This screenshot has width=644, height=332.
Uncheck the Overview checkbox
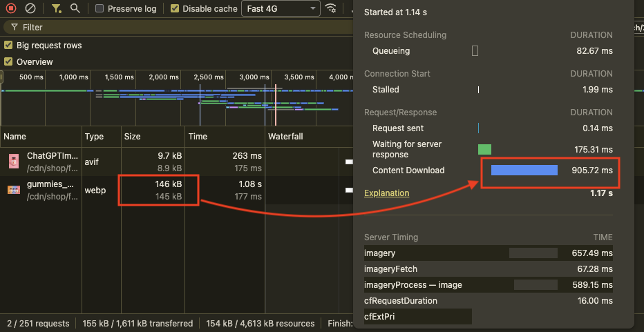point(8,61)
